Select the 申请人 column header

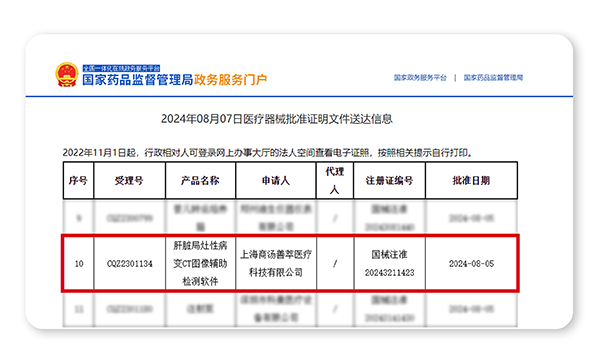pyautogui.click(x=276, y=181)
